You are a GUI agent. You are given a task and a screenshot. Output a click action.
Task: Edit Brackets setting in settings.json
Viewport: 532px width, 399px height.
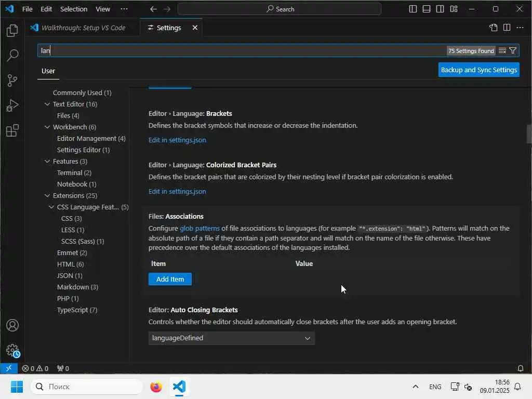[x=177, y=140]
